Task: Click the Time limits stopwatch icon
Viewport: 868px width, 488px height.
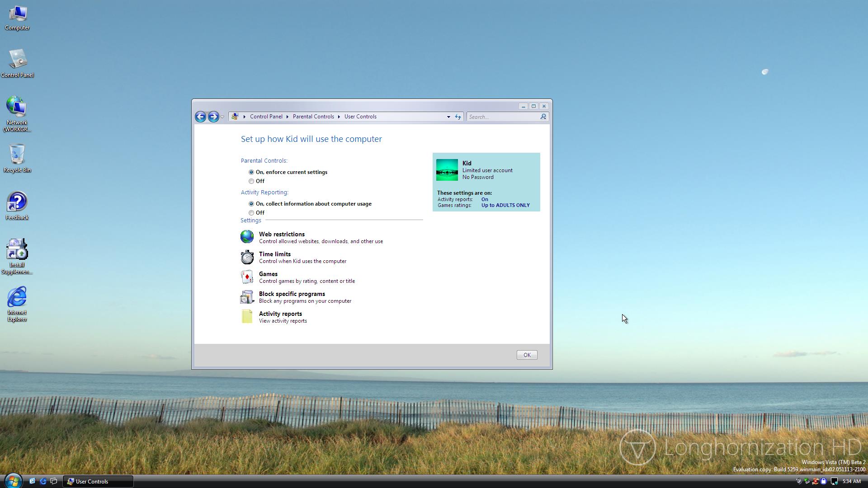Action: coord(247,257)
